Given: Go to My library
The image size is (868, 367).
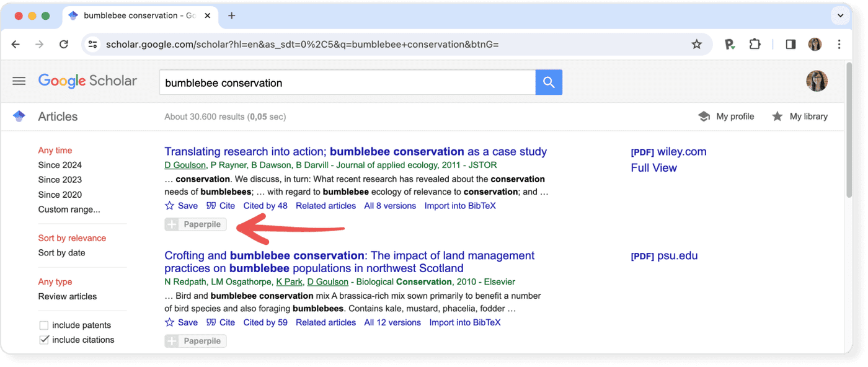Looking at the screenshot, I should pyautogui.click(x=800, y=117).
